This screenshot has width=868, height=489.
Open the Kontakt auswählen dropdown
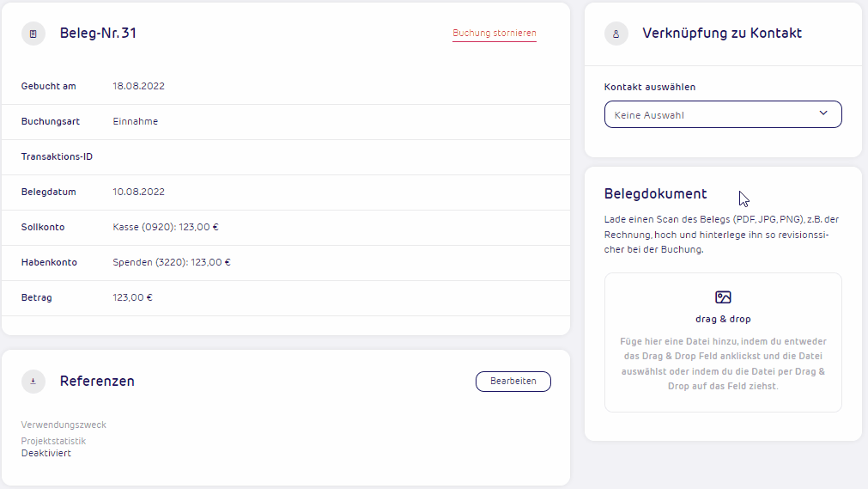click(x=723, y=115)
